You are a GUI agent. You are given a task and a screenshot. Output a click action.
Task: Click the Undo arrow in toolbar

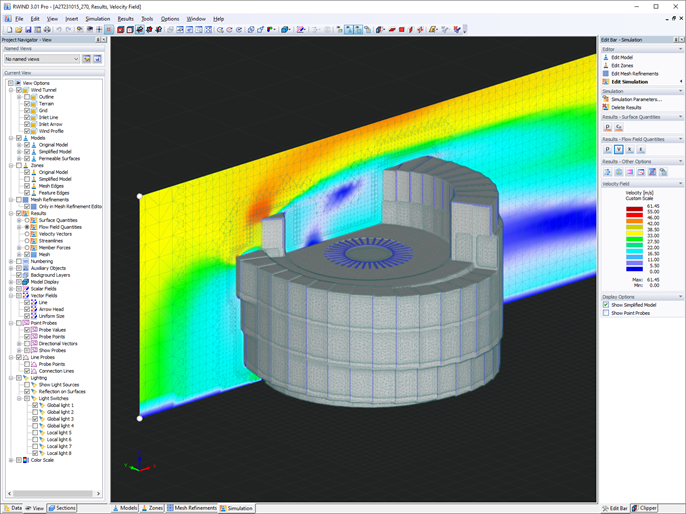(59, 30)
